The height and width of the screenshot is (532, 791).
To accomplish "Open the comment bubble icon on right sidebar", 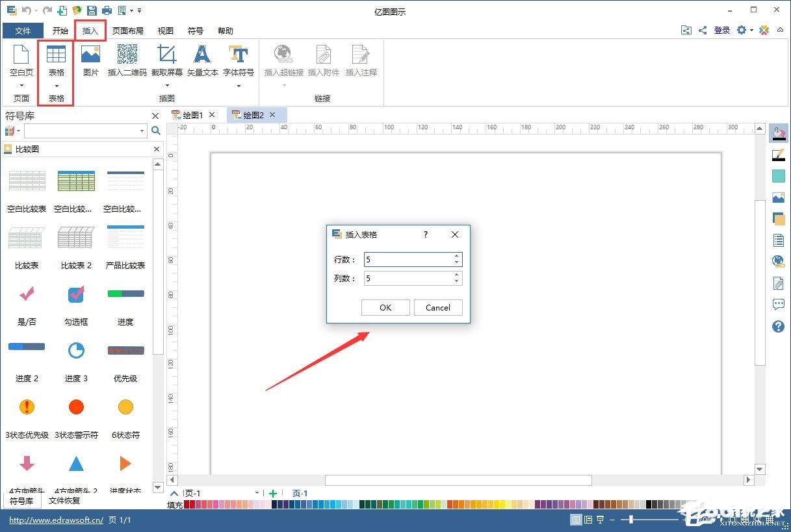I will click(778, 305).
